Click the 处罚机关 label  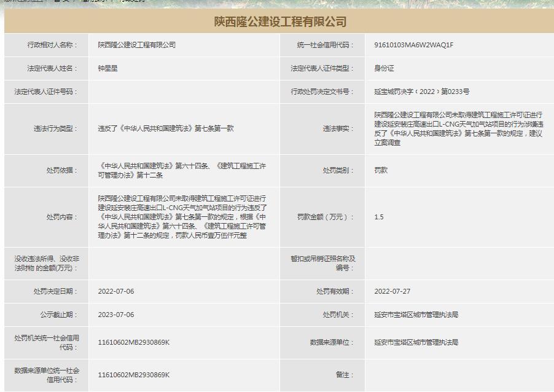(x=338, y=315)
